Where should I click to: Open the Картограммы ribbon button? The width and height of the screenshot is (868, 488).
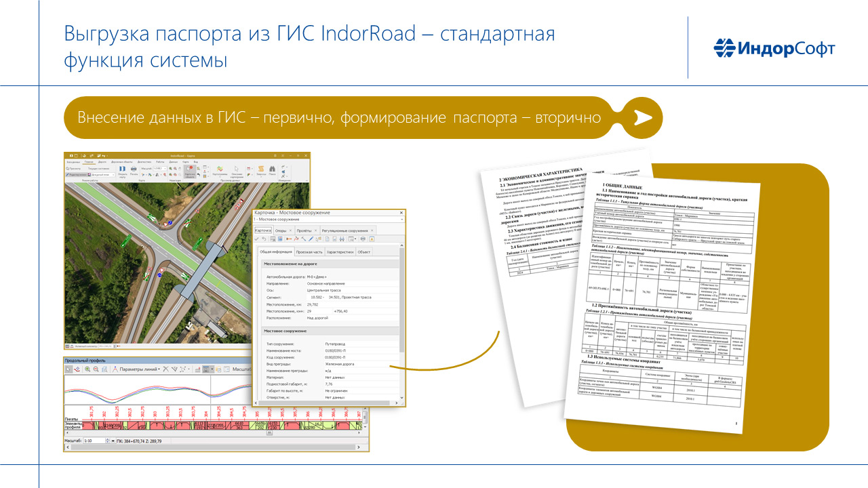tap(220, 172)
